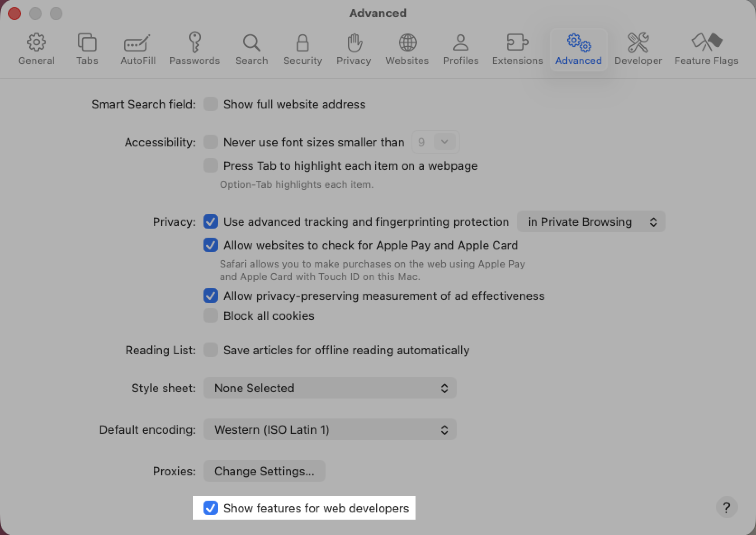Open the Passwords settings pane
This screenshot has height=535, width=756.
point(194,50)
